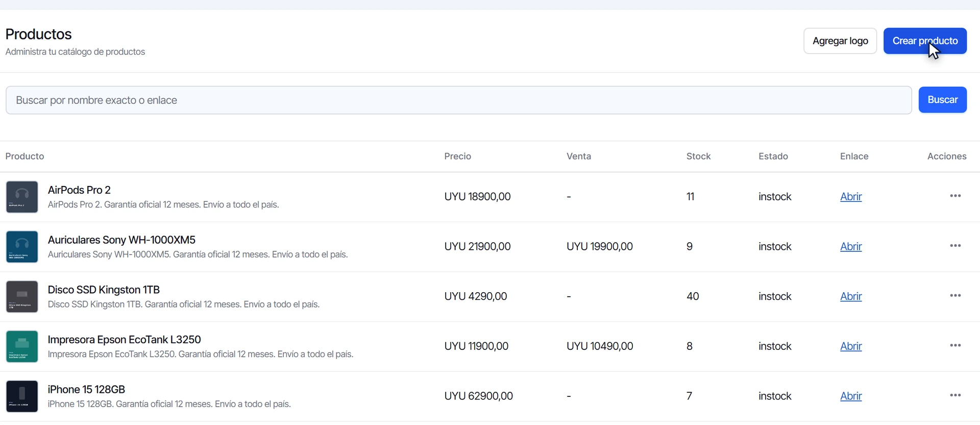
Task: Select the AirPods Pro 2 product name
Action: click(x=79, y=190)
